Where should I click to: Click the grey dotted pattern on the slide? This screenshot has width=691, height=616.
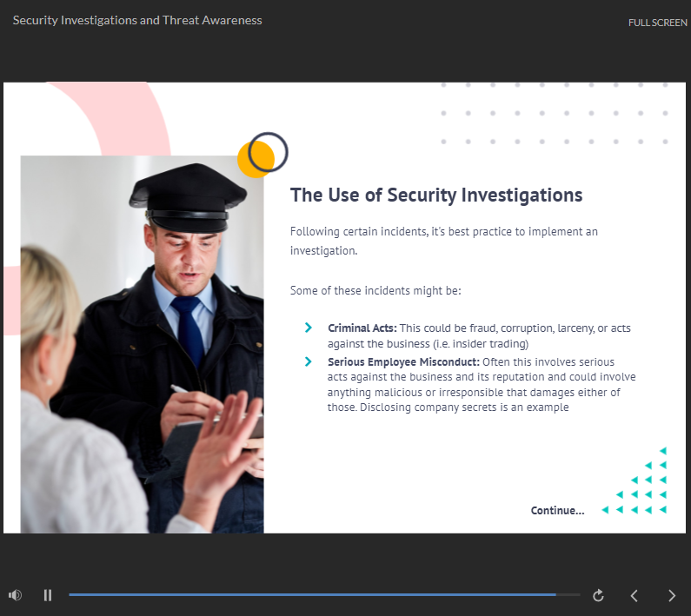(555, 113)
